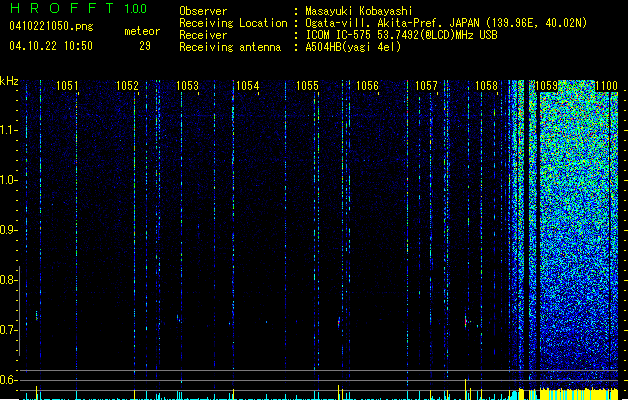
Task: Click antenna value A504HB(yagi 4el)
Action: (353, 47)
